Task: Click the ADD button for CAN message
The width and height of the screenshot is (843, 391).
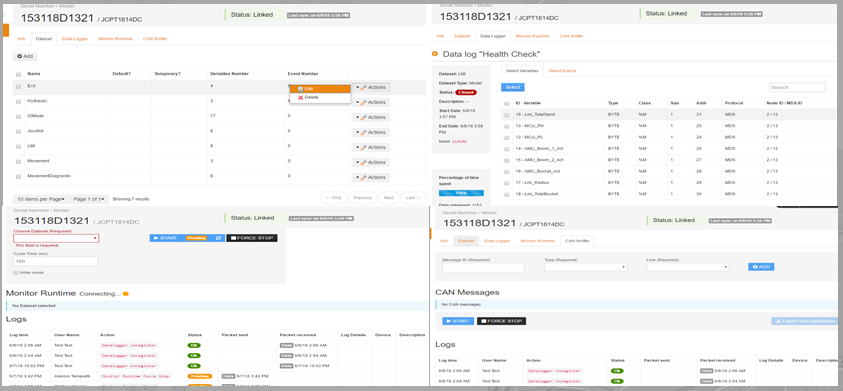Action: [761, 267]
